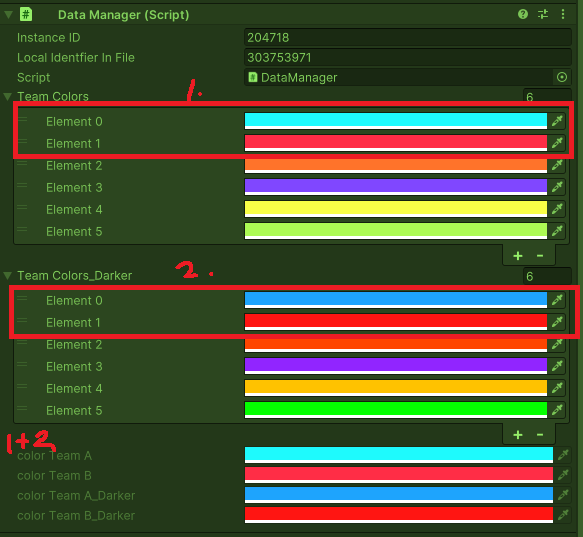Open lime Team Colors Element 5 swatch
Image resolution: width=583 pixels, height=537 pixels.
pyautogui.click(x=396, y=231)
